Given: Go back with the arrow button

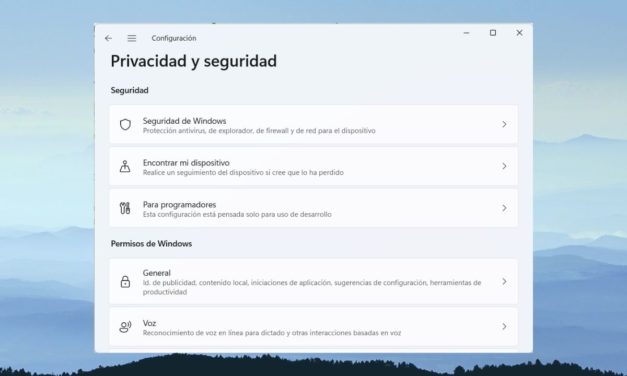Looking at the screenshot, I should tap(108, 38).
